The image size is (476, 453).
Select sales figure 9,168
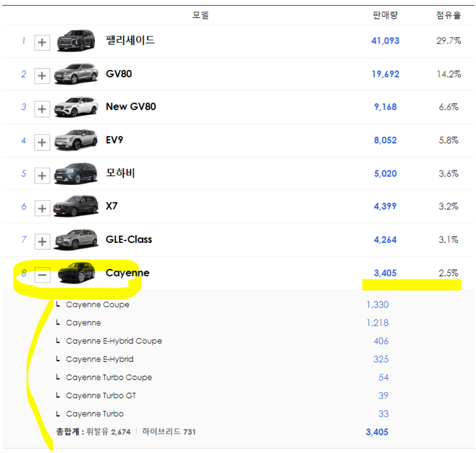(x=386, y=107)
